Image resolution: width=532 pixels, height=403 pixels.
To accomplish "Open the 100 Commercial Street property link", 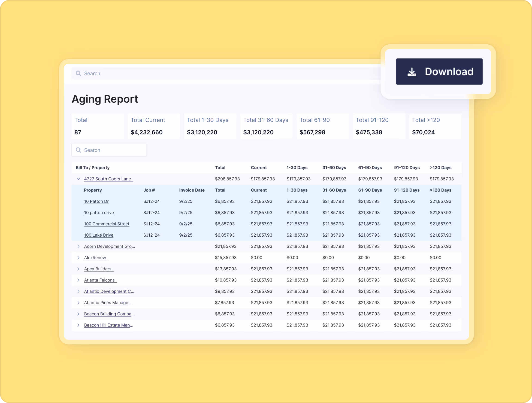I will click(107, 224).
